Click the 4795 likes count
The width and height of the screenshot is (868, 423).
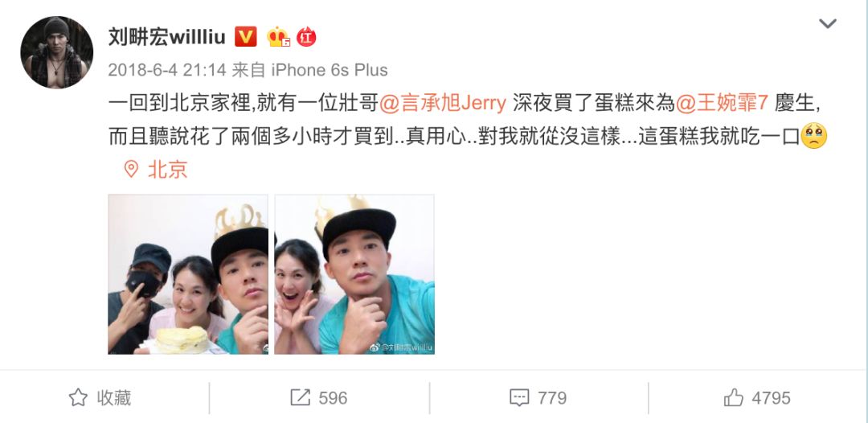(771, 398)
